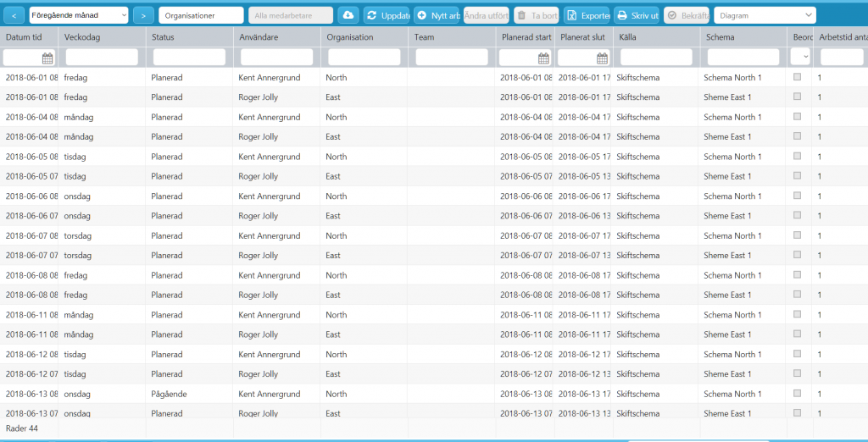Toggle checkbox in Pågående 2018-06-13 row
The image size is (868, 442).
click(x=797, y=394)
